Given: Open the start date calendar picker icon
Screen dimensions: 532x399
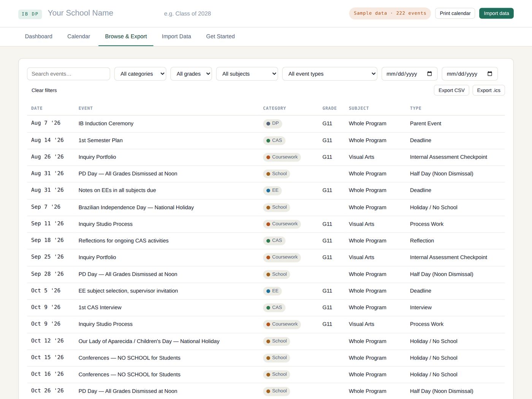Looking at the screenshot, I should click(x=429, y=74).
